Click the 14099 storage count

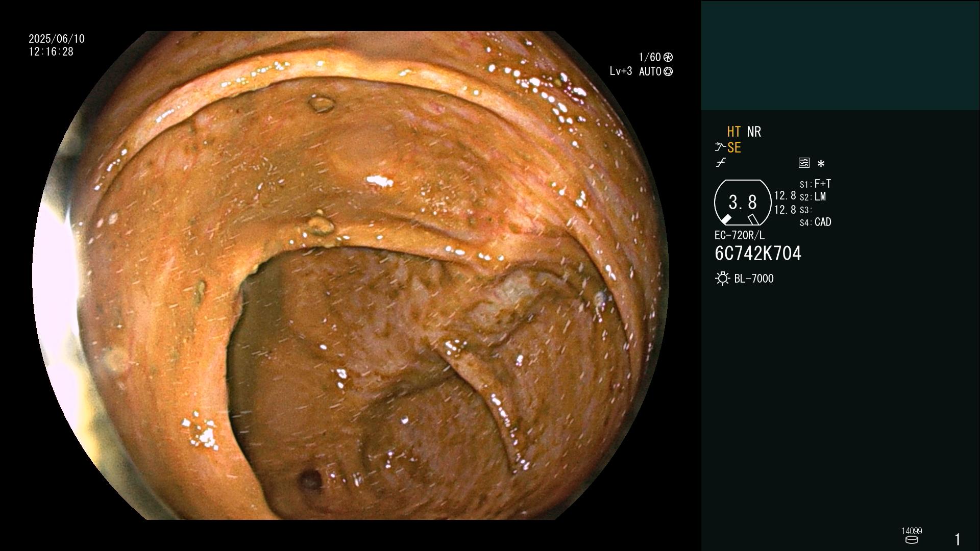912,531
